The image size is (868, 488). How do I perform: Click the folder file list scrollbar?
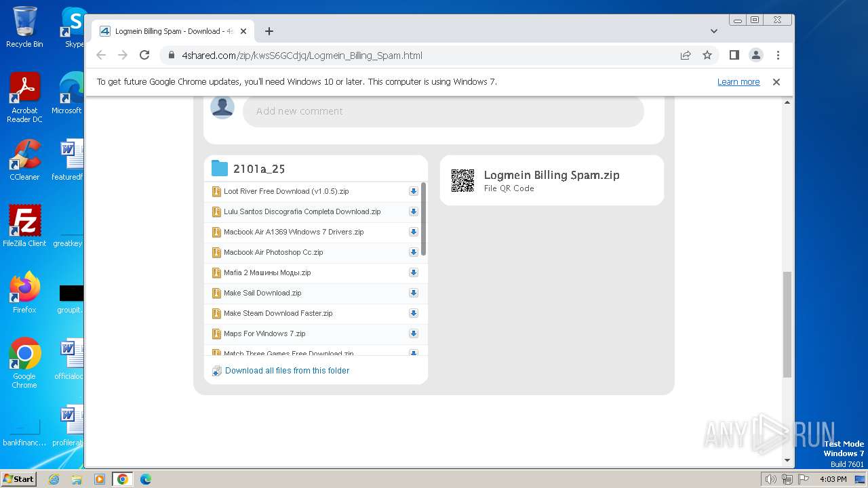(x=424, y=219)
